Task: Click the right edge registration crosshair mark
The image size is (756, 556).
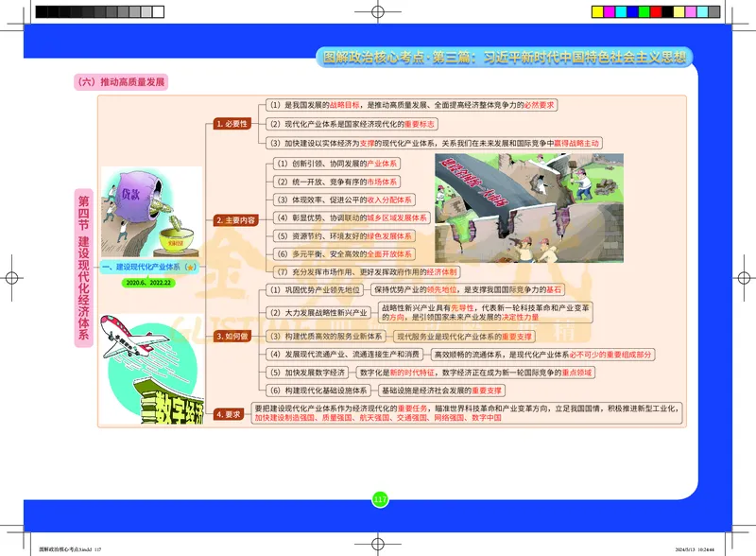Action: click(744, 279)
